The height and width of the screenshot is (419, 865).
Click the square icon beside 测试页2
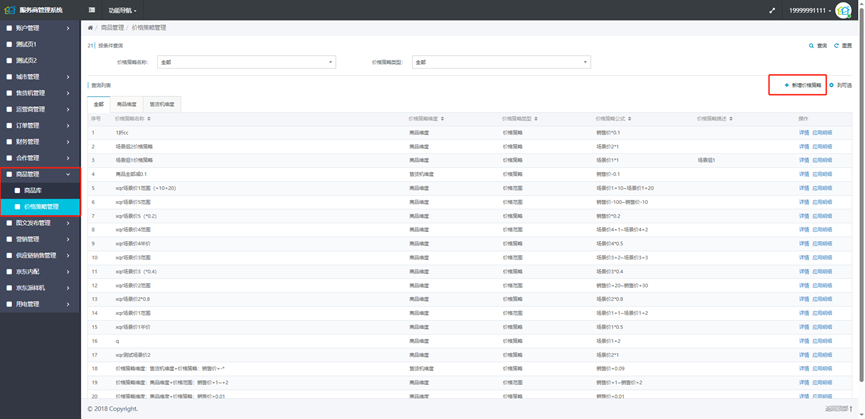pos(9,60)
